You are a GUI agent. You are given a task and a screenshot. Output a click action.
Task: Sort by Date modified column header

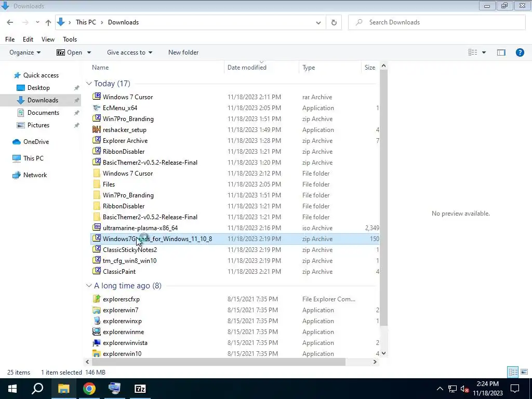[247, 68]
